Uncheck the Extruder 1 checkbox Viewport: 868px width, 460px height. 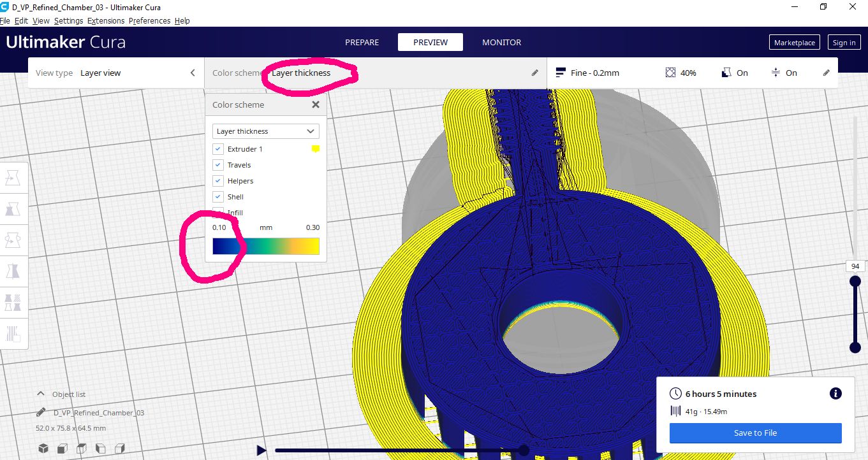click(218, 148)
